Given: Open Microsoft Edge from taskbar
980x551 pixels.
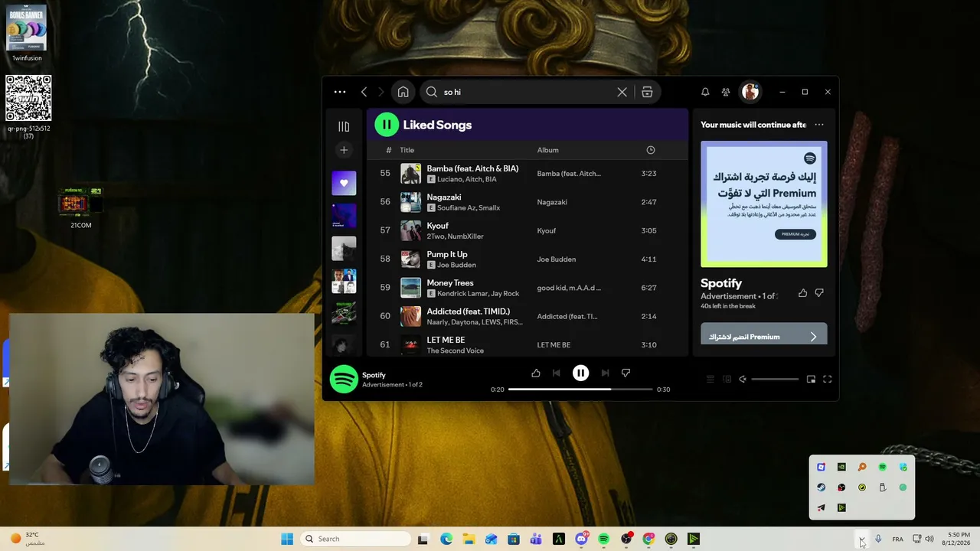Looking at the screenshot, I should (446, 539).
